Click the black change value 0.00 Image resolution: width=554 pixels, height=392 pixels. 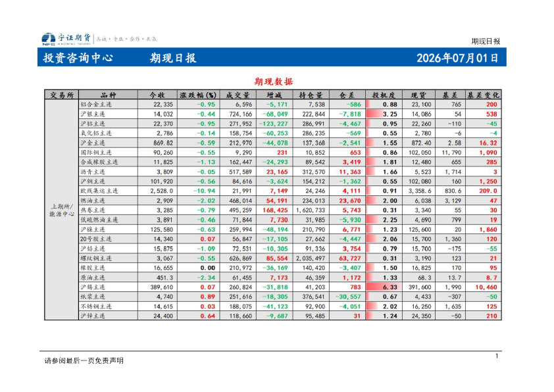point(208,268)
